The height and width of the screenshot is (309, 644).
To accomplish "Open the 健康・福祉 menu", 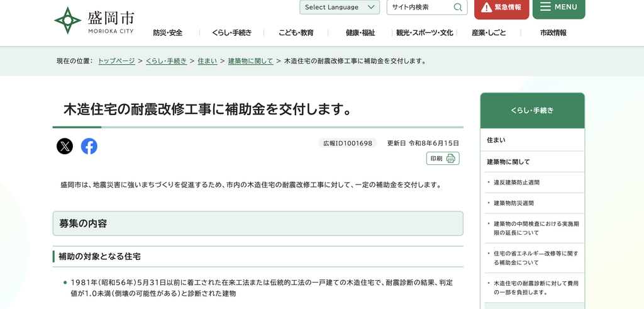I will pos(360,33).
